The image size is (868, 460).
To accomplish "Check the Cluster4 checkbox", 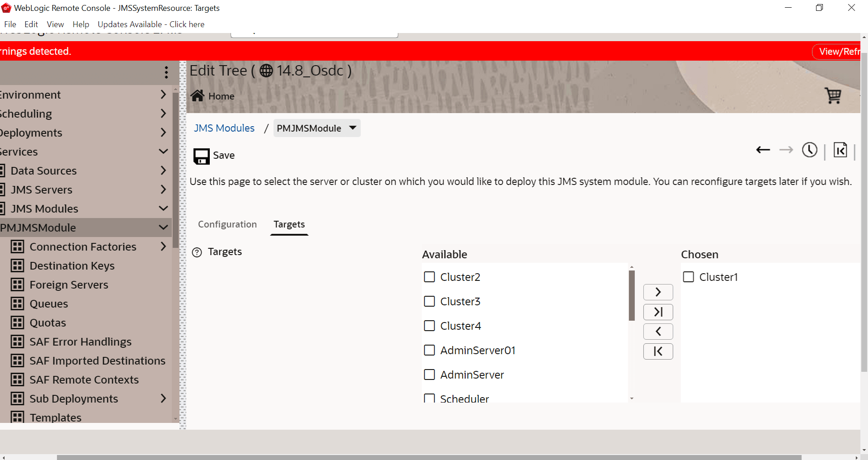I will point(429,326).
